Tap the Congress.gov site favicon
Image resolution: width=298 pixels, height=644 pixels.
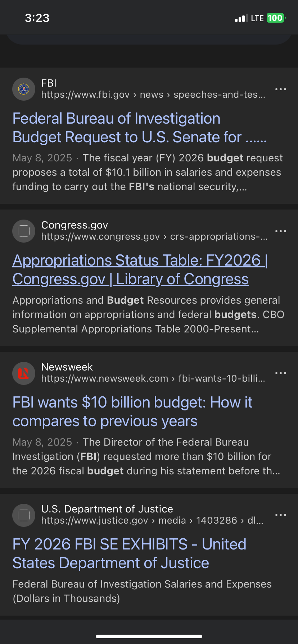tap(24, 231)
